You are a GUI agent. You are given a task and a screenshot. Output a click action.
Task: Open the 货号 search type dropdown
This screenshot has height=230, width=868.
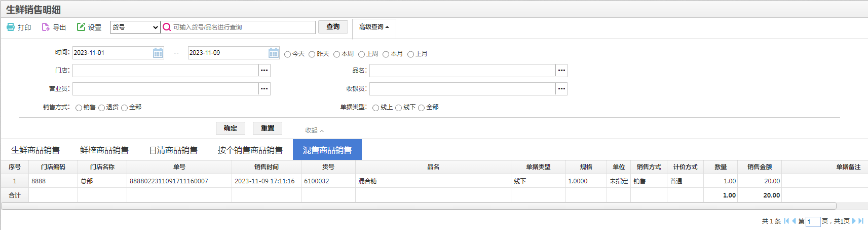pyautogui.click(x=135, y=27)
